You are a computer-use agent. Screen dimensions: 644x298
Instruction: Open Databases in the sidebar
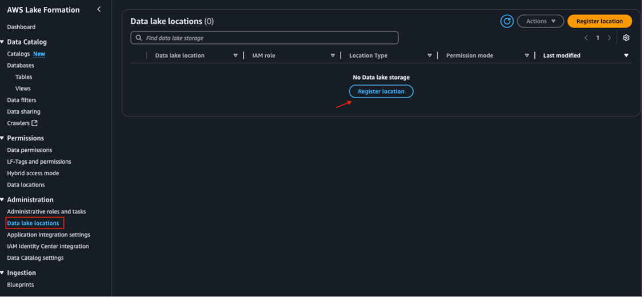pyautogui.click(x=21, y=65)
